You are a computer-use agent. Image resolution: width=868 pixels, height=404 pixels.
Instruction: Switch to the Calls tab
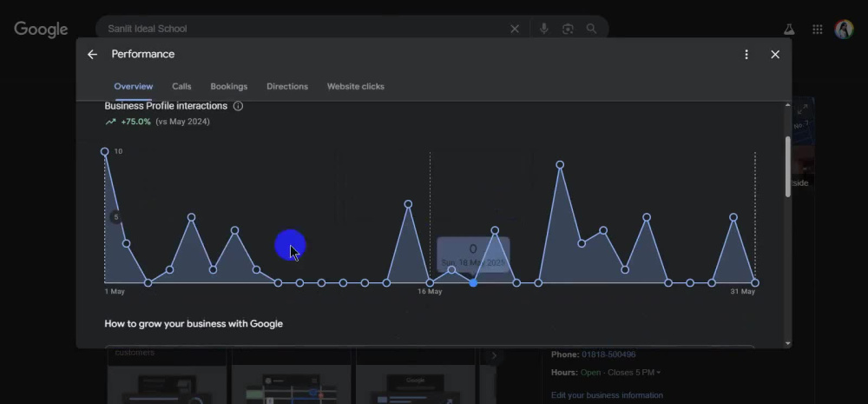tap(181, 87)
